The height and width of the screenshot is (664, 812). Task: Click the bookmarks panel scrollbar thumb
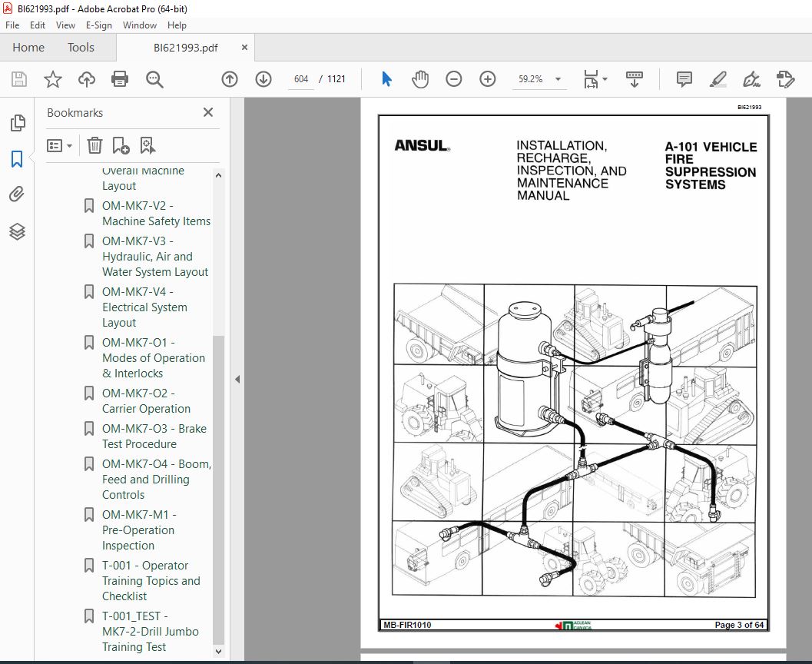218,490
